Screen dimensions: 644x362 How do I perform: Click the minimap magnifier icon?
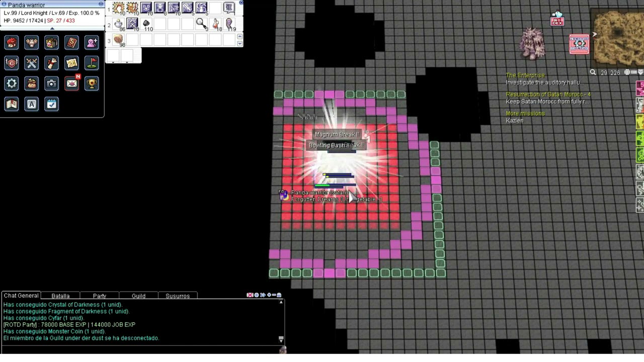tap(593, 72)
